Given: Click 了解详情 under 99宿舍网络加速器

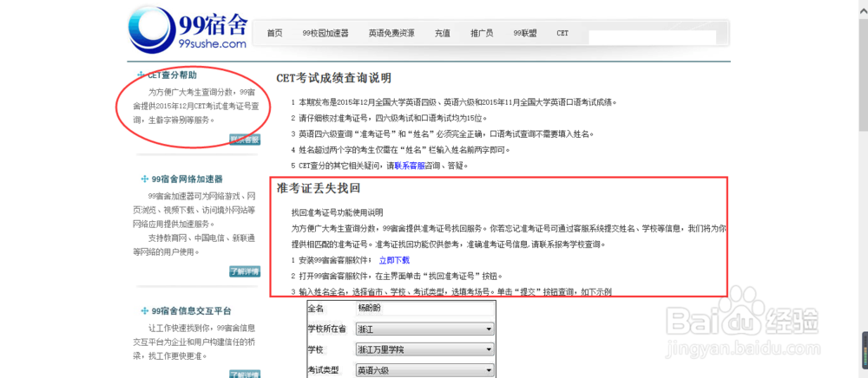Looking at the screenshot, I should click(245, 271).
